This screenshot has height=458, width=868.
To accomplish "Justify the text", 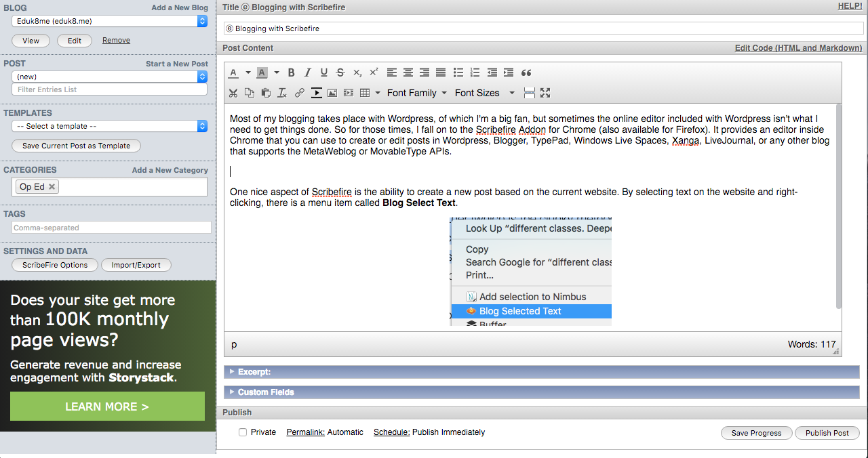I will pyautogui.click(x=441, y=72).
